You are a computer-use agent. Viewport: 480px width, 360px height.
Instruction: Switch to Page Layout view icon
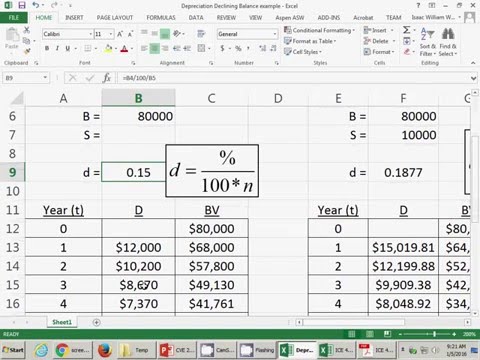[369, 334]
